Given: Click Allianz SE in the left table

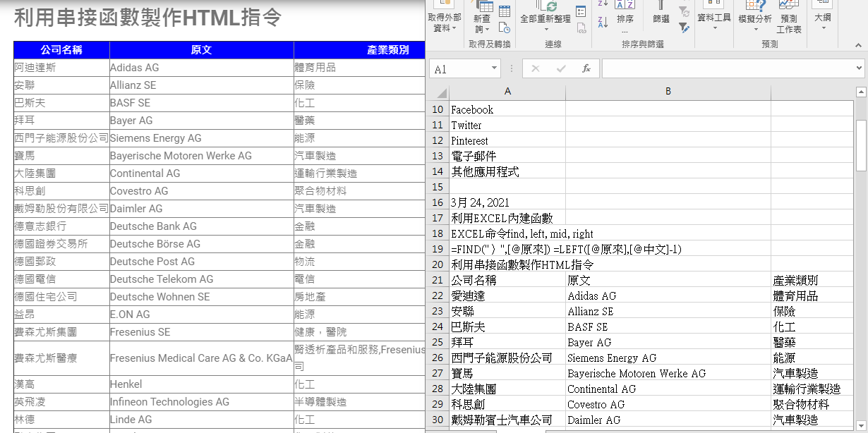Looking at the screenshot, I should click(133, 85).
